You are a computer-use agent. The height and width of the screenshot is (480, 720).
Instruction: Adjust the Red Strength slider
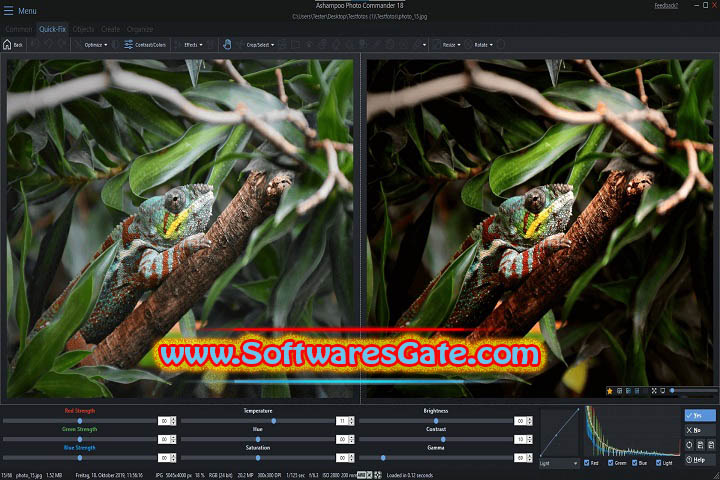pyautogui.click(x=79, y=421)
